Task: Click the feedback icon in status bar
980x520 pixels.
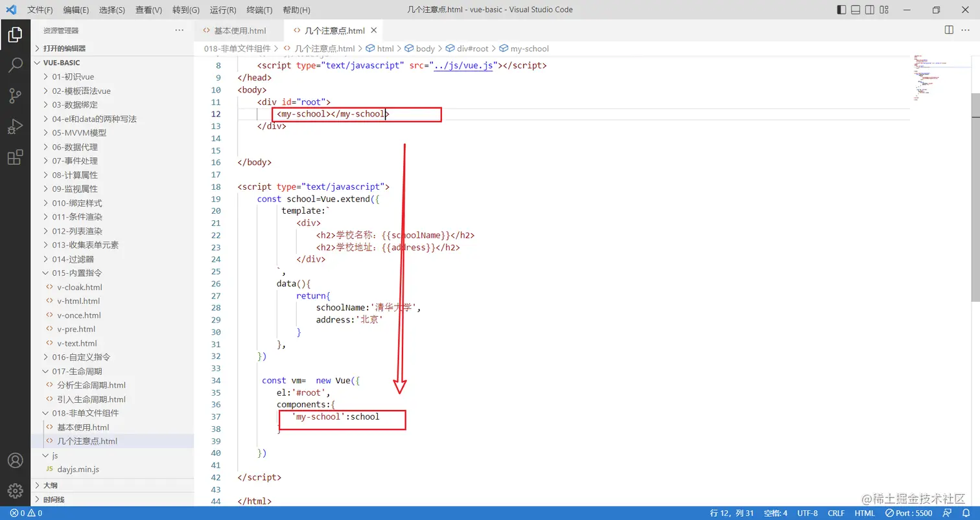Action: [x=948, y=513]
